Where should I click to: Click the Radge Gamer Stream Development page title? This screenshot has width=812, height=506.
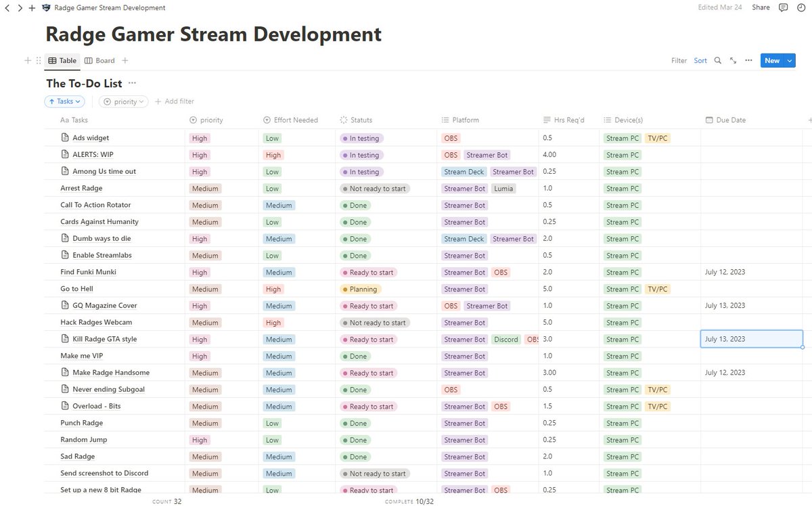click(213, 34)
